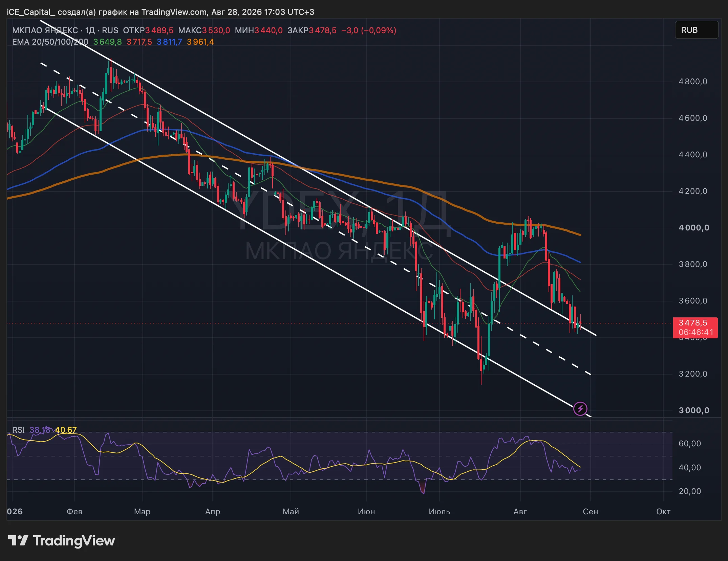Click the Фев label on time axis
The width and height of the screenshot is (728, 561).
[x=74, y=512]
